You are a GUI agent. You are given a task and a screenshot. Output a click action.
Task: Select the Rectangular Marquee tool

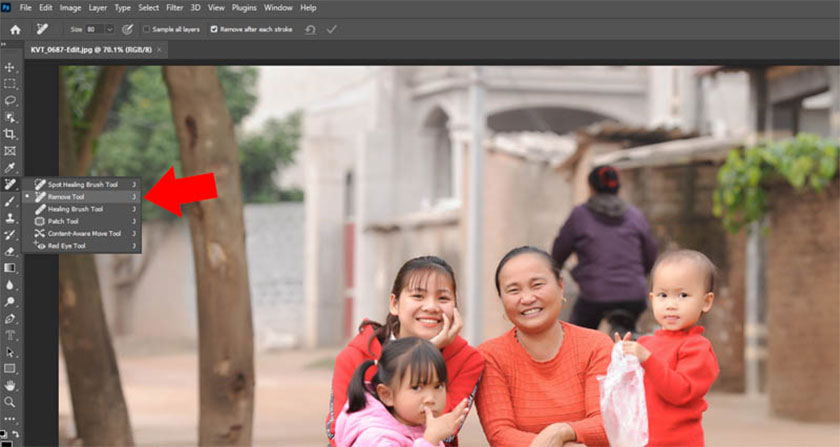[10, 84]
